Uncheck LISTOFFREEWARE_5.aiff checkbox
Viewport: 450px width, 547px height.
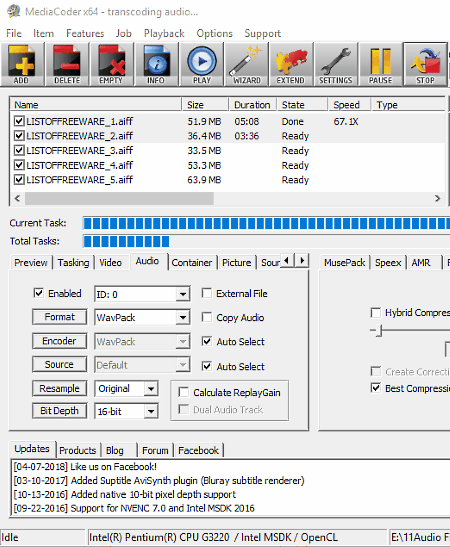pos(19,180)
